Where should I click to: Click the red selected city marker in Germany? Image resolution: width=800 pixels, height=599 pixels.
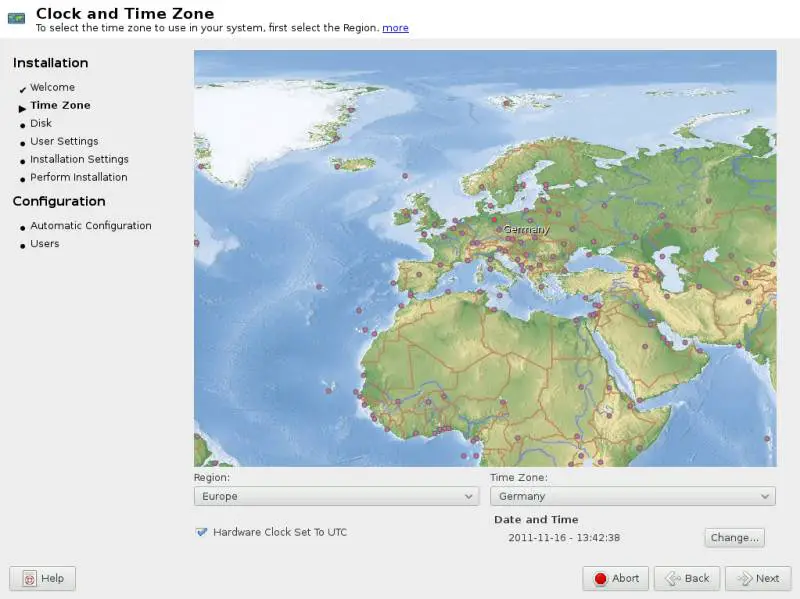point(494,220)
